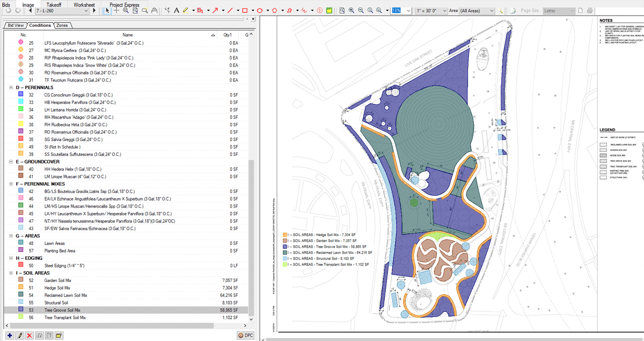Collapse the I – SOIL AREAS group

[x=11, y=273]
